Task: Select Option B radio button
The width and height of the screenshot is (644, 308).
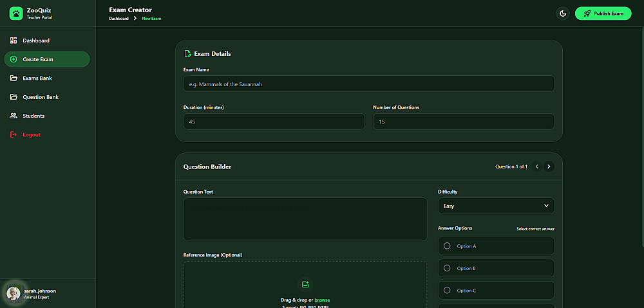Action: click(x=447, y=268)
